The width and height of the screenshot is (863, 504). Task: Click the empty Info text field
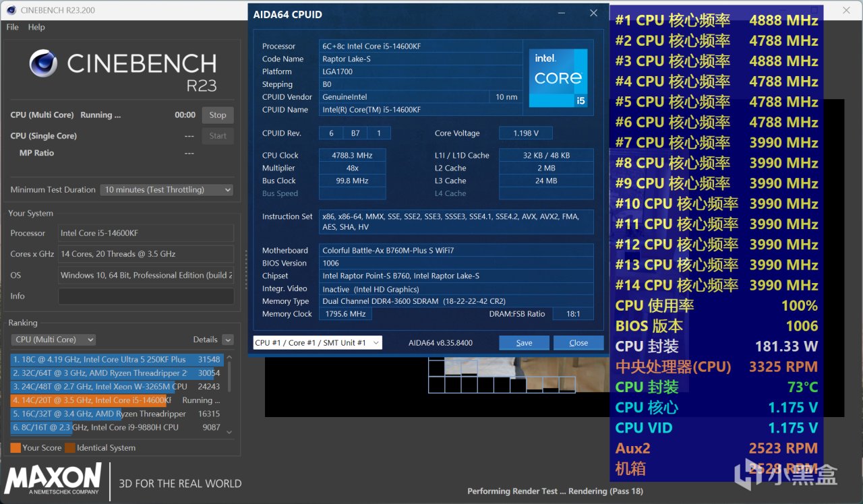pyautogui.click(x=146, y=296)
